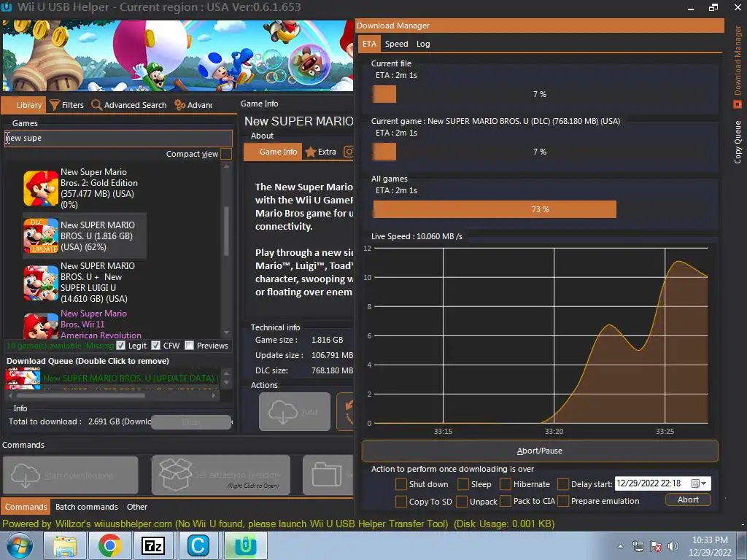Click the download queue scroll up arrow

pos(226,373)
